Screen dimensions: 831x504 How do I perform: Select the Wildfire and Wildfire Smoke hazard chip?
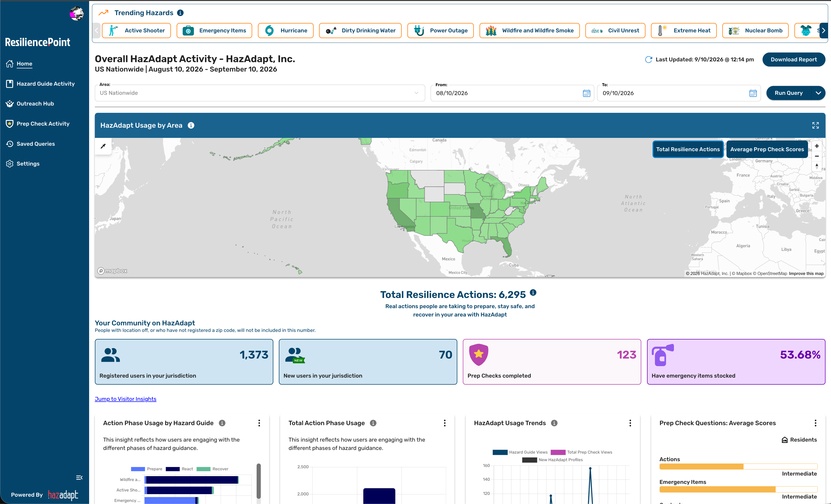tap(529, 31)
